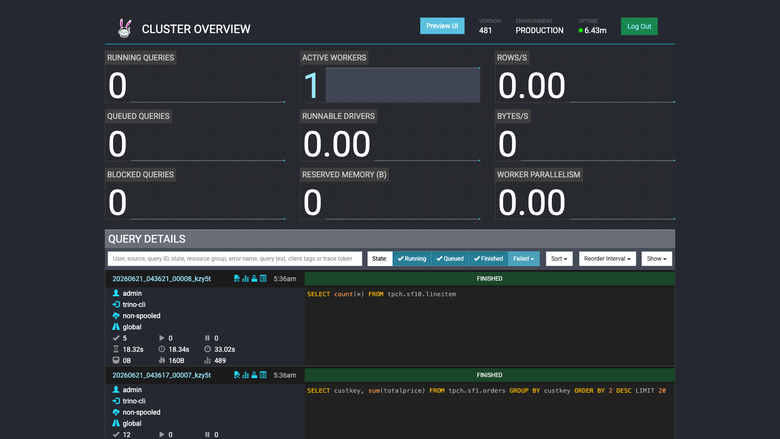
Task: Open the Sort dropdown
Action: 559,259
